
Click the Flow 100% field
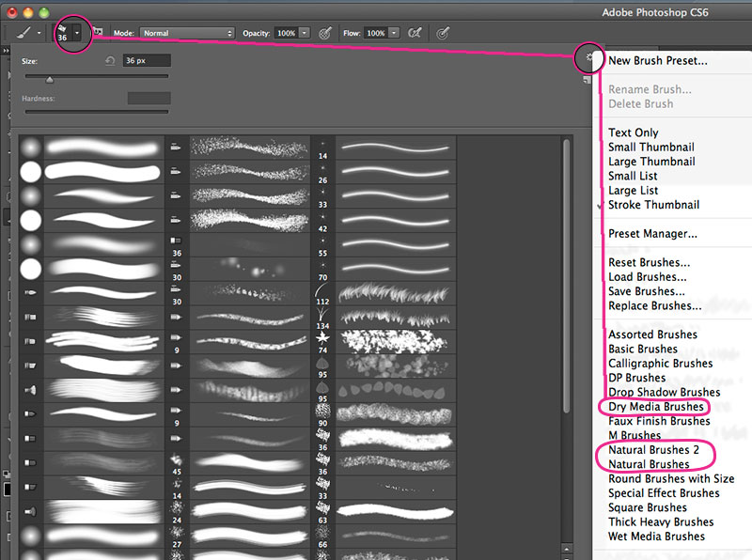click(375, 33)
